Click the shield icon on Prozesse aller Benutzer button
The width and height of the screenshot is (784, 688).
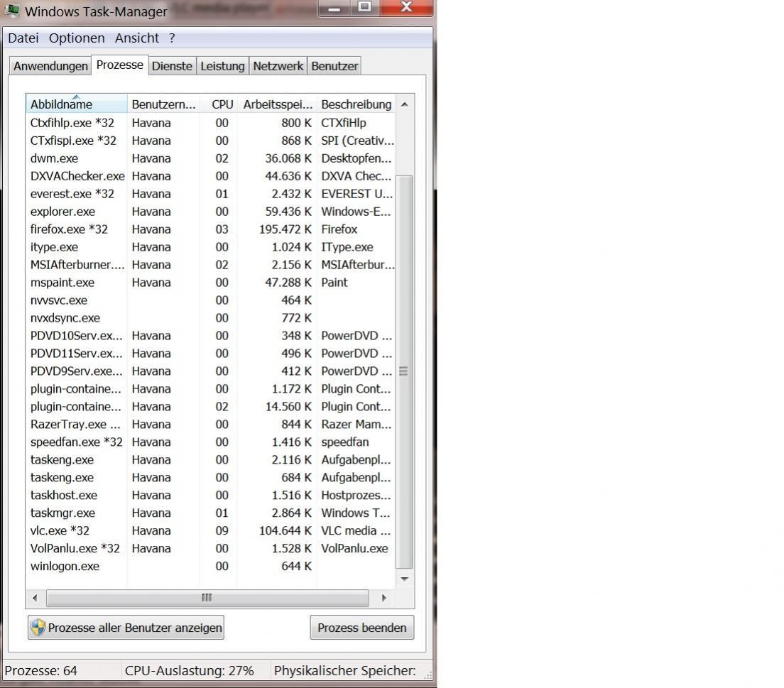click(x=38, y=627)
